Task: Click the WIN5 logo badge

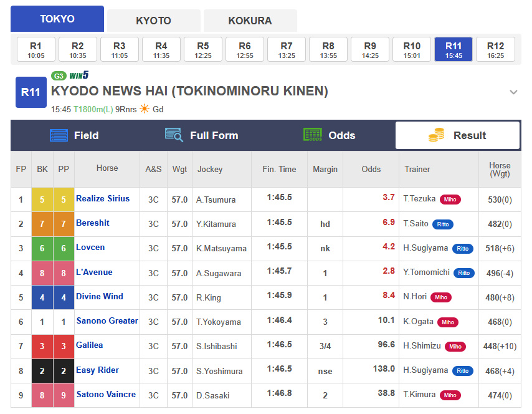Action: click(79, 75)
